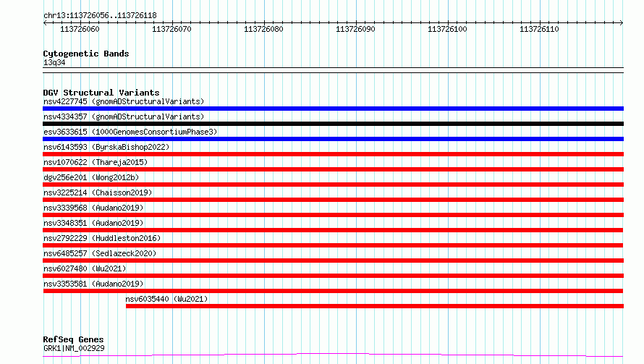This screenshot has height=364, width=644.
Task: Click ruler position 113726080
Action: coord(263,29)
